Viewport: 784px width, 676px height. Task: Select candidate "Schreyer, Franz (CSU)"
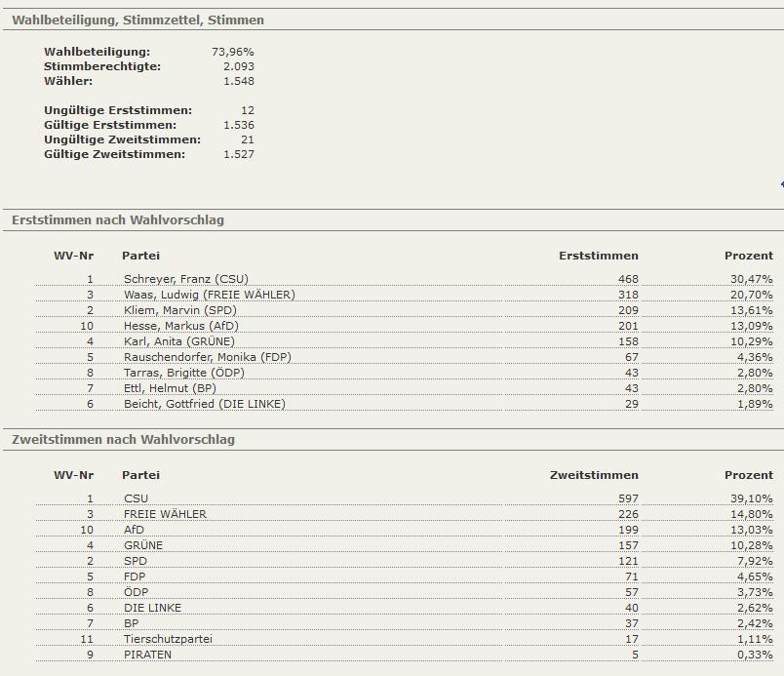tap(186, 279)
